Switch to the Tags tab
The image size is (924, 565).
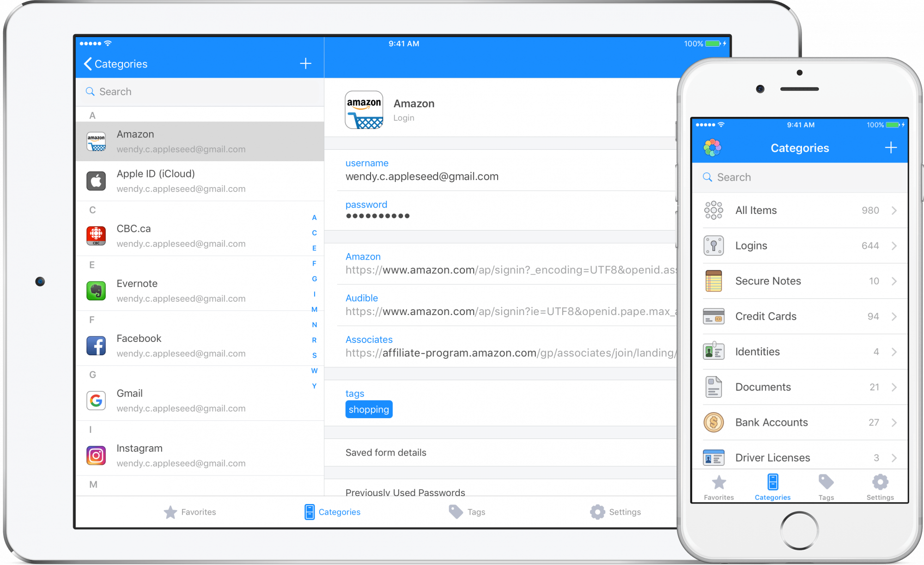(475, 511)
